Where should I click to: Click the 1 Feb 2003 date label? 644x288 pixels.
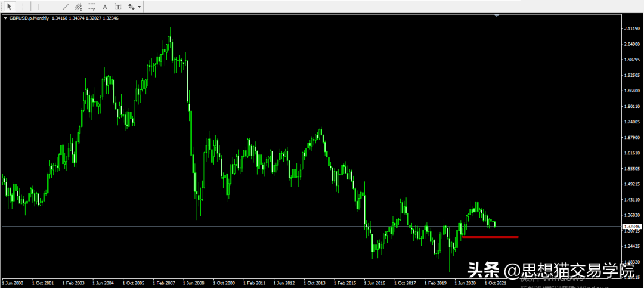[73, 283]
